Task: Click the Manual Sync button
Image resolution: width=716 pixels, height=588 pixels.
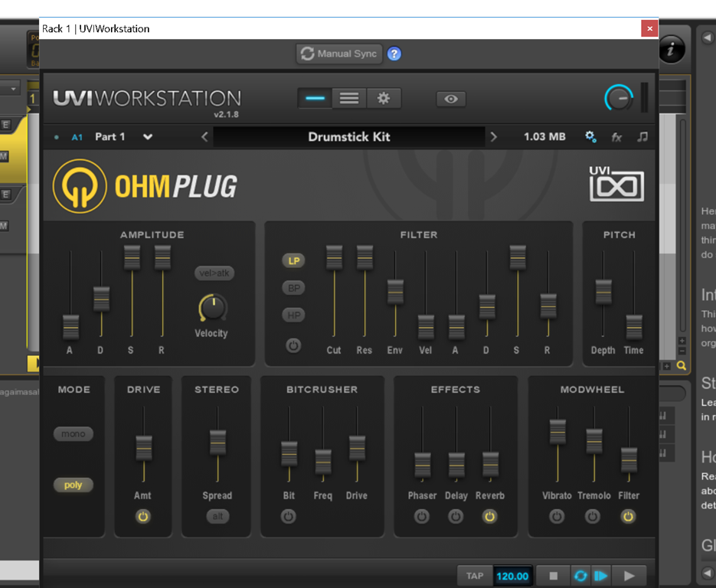Action: 338,54
